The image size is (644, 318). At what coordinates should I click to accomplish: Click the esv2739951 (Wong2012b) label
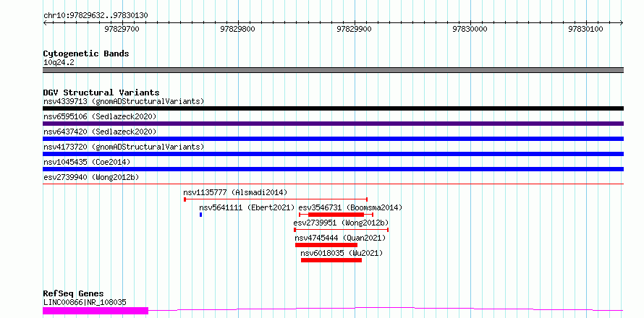(341, 223)
